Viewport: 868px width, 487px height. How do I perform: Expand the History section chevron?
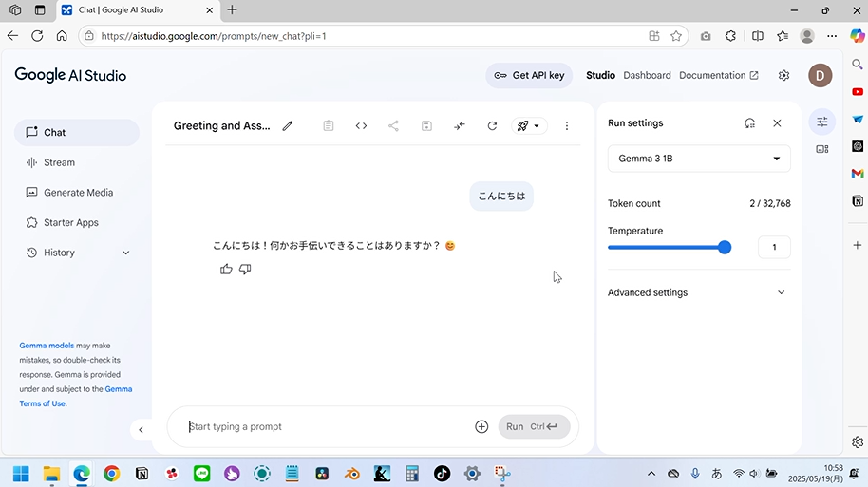[126, 253]
